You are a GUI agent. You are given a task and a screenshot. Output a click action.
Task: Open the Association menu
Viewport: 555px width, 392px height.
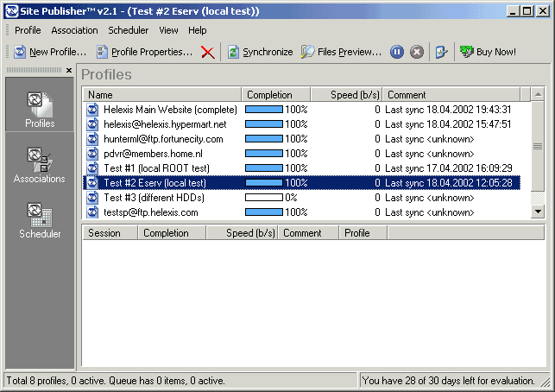click(x=74, y=30)
